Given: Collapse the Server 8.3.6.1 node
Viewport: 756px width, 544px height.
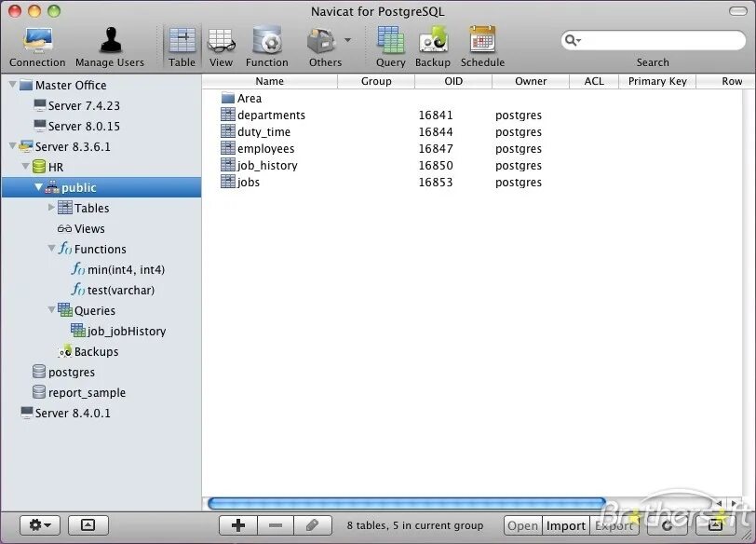Looking at the screenshot, I should coord(13,146).
